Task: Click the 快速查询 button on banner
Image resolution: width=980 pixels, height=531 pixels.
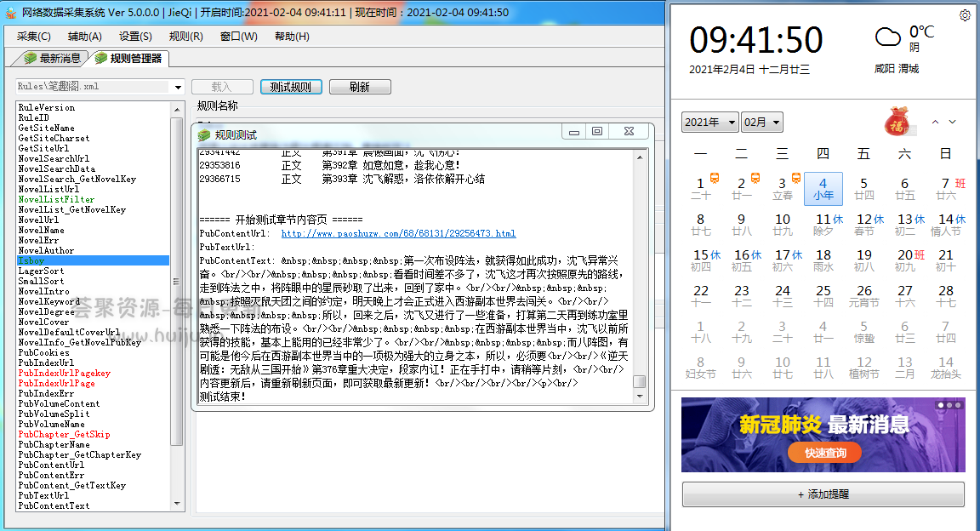Action: [825, 453]
